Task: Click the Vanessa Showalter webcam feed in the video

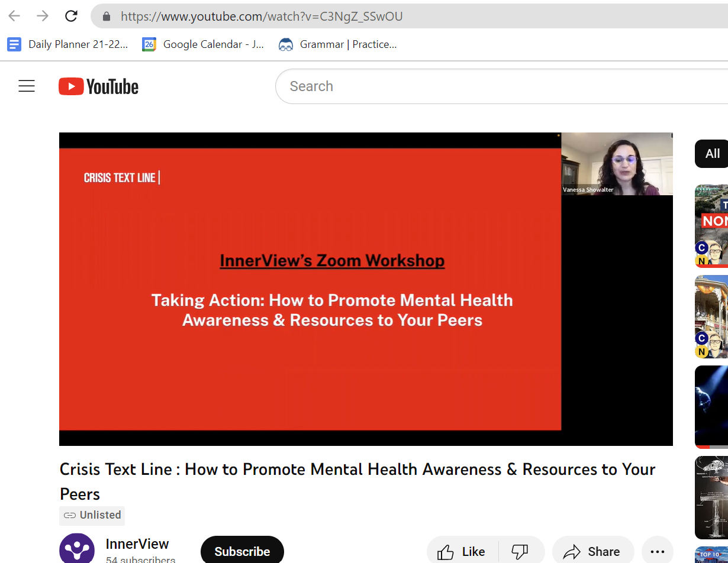Action: [x=617, y=164]
